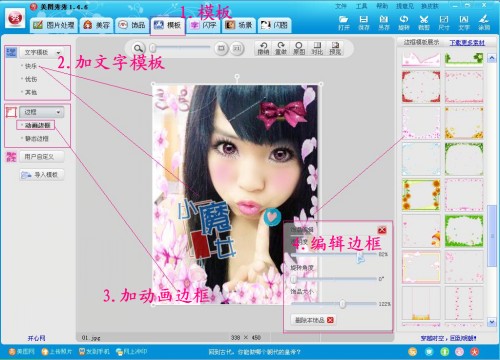
Task: Click the red round icon at bottom right
Action: (x=475, y=351)
